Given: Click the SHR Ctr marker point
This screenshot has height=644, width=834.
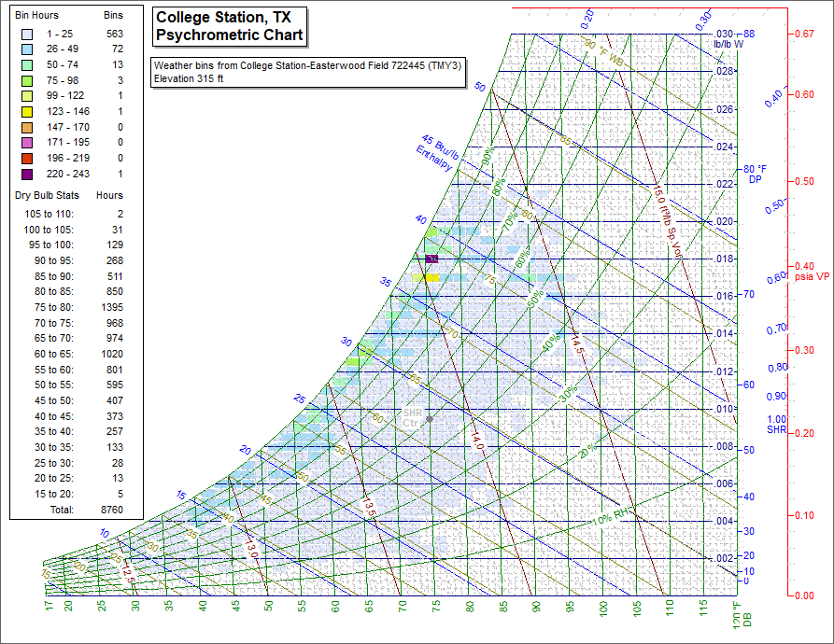Looking at the screenshot, I should (x=429, y=419).
